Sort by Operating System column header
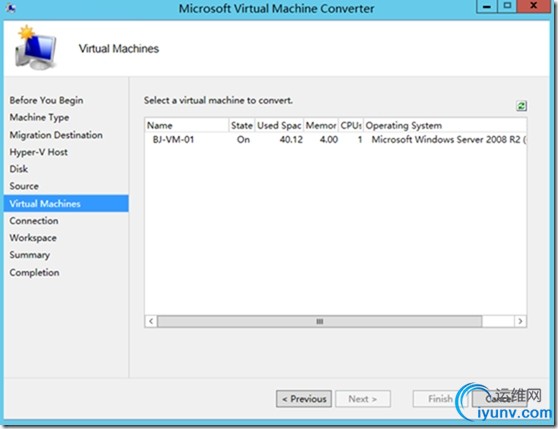The height and width of the screenshot is (429, 558). (445, 125)
